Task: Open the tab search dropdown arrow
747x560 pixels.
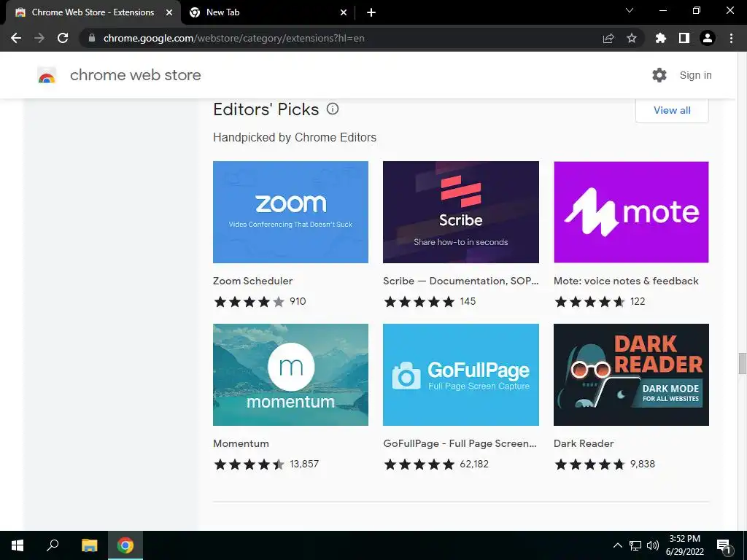Action: pos(630,10)
